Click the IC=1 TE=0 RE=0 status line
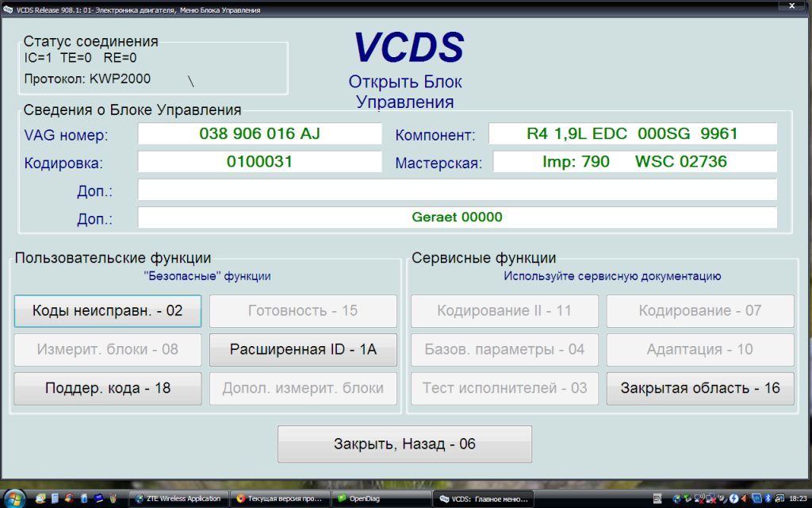This screenshot has height=508, width=812. [80, 57]
